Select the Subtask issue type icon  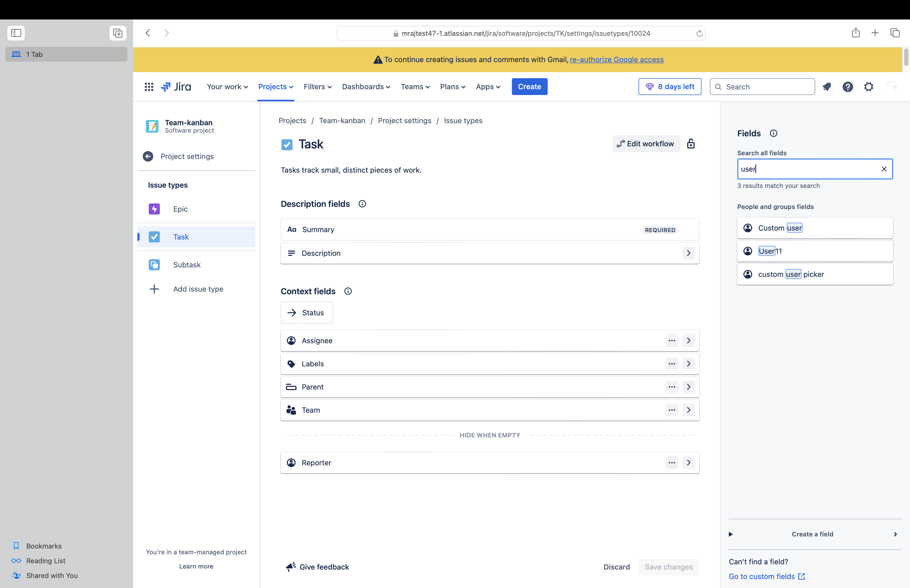click(154, 265)
